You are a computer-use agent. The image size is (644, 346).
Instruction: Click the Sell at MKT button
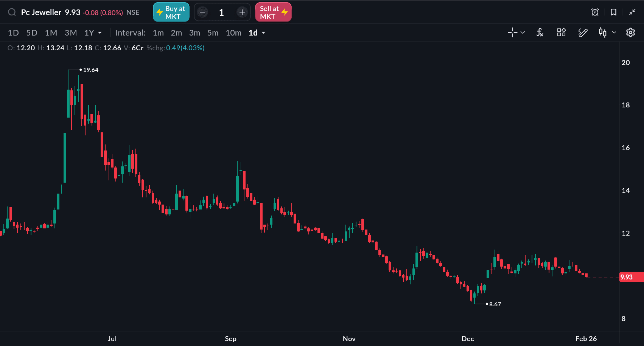[273, 12]
